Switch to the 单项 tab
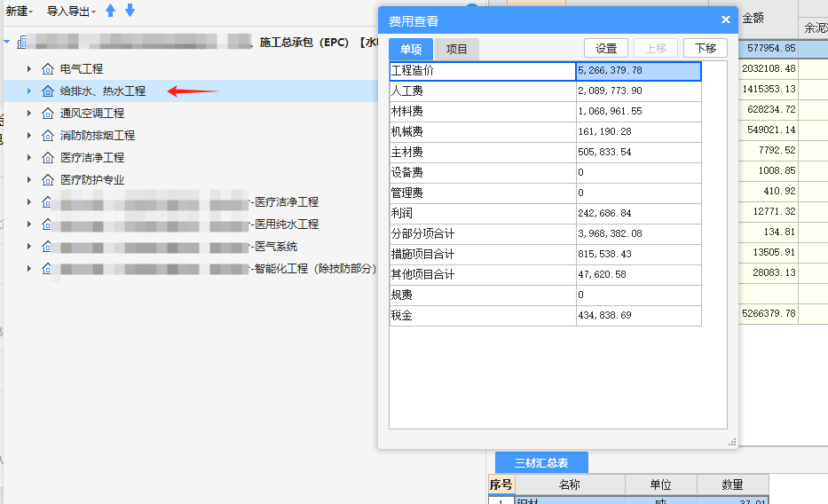Viewport: 828px width, 504px height. pyautogui.click(x=411, y=49)
